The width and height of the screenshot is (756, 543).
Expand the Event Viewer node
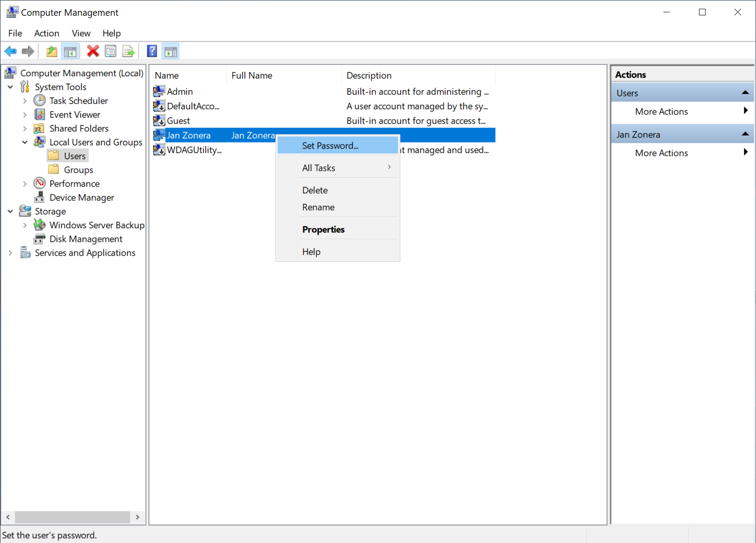click(x=25, y=114)
